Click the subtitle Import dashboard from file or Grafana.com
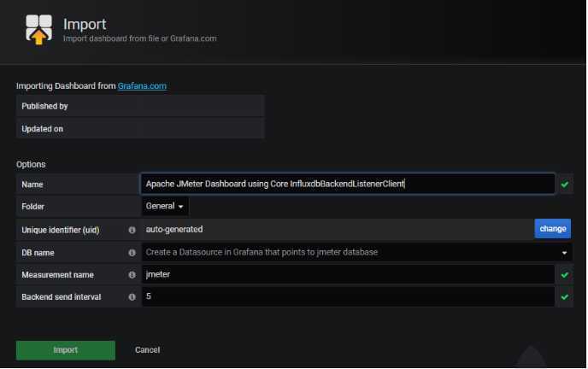 click(140, 38)
